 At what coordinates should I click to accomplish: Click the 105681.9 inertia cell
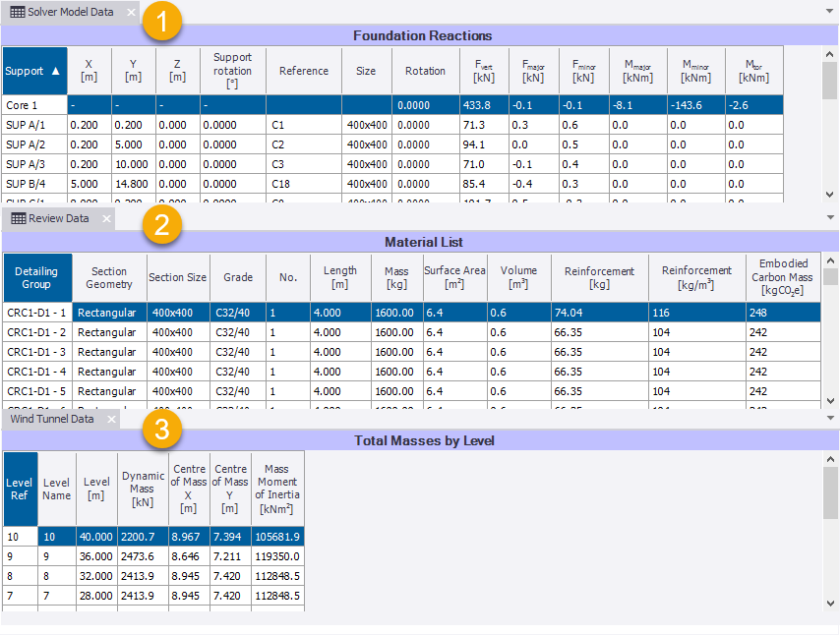[x=277, y=537]
